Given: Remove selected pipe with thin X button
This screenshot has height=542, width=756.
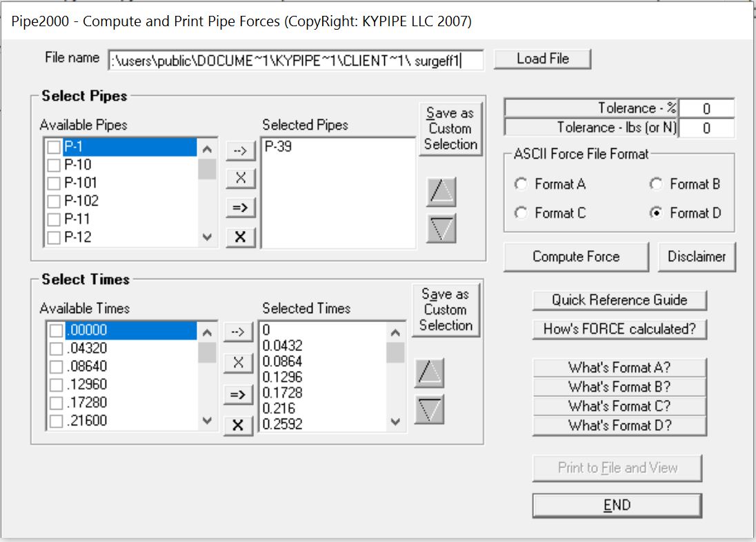Looking at the screenshot, I should 240,178.
